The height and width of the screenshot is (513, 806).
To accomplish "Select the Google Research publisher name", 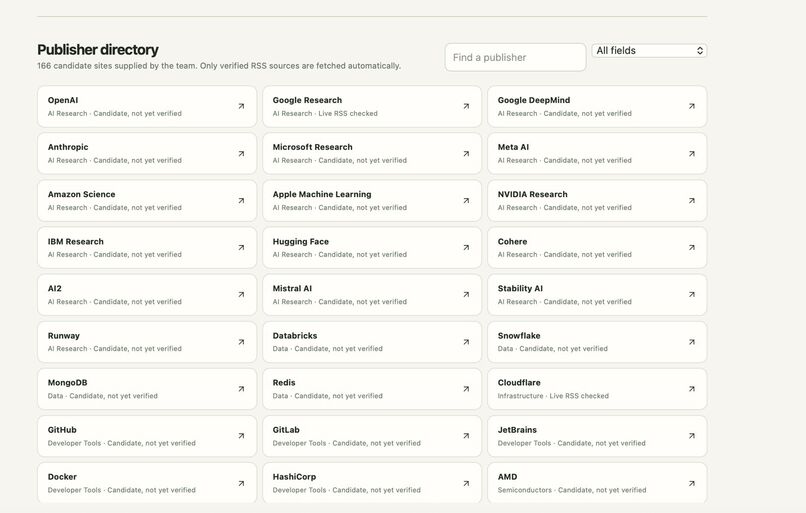I will click(307, 100).
